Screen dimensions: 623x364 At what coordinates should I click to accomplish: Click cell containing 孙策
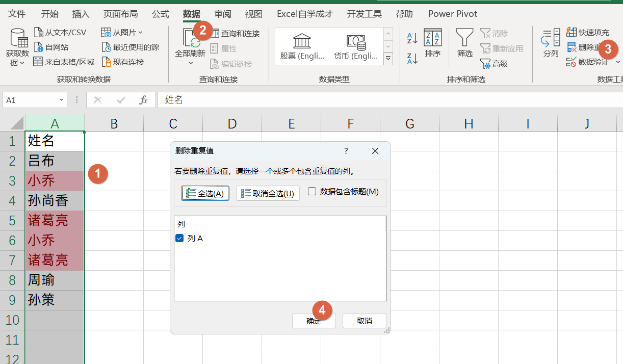coord(55,300)
